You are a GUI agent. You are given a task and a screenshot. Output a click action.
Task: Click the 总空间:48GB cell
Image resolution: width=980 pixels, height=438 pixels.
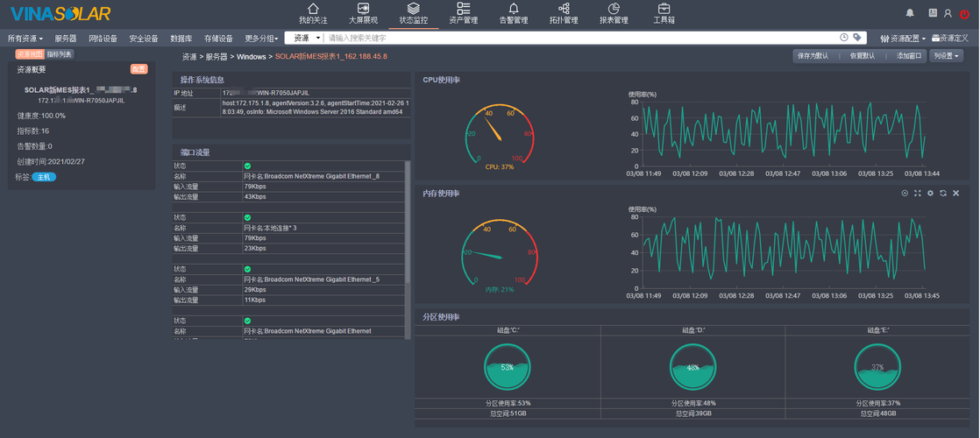878,413
